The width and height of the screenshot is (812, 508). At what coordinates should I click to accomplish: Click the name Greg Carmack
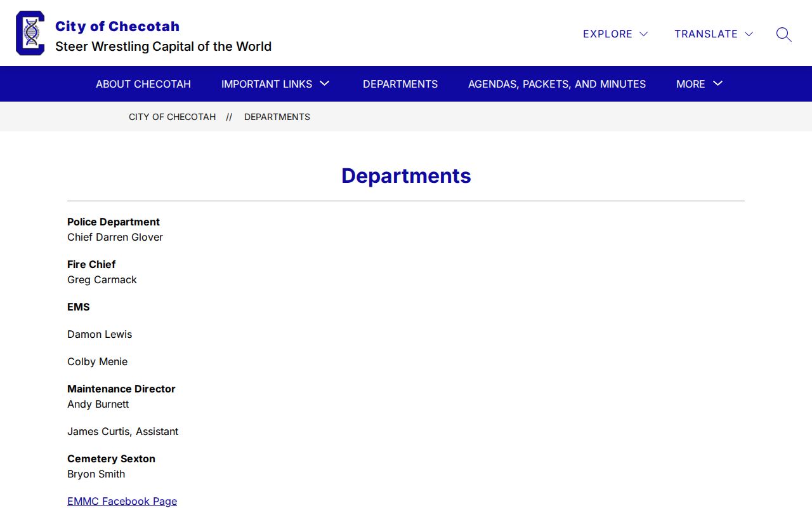pyautogui.click(x=102, y=279)
